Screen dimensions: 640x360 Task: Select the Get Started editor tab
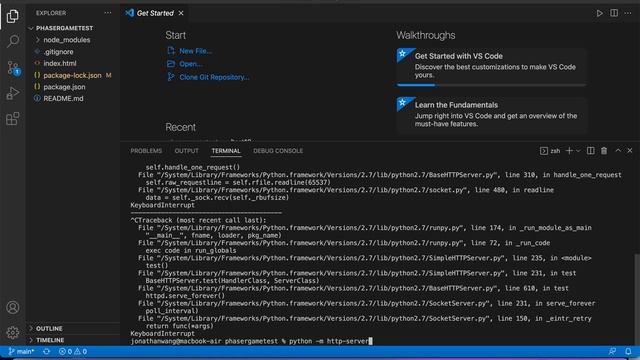155,13
